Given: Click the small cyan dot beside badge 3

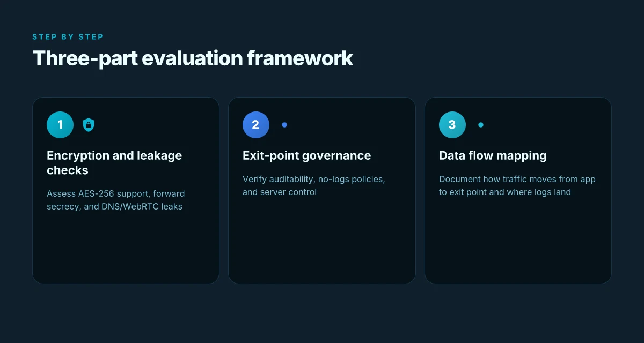Looking at the screenshot, I should pyautogui.click(x=481, y=125).
